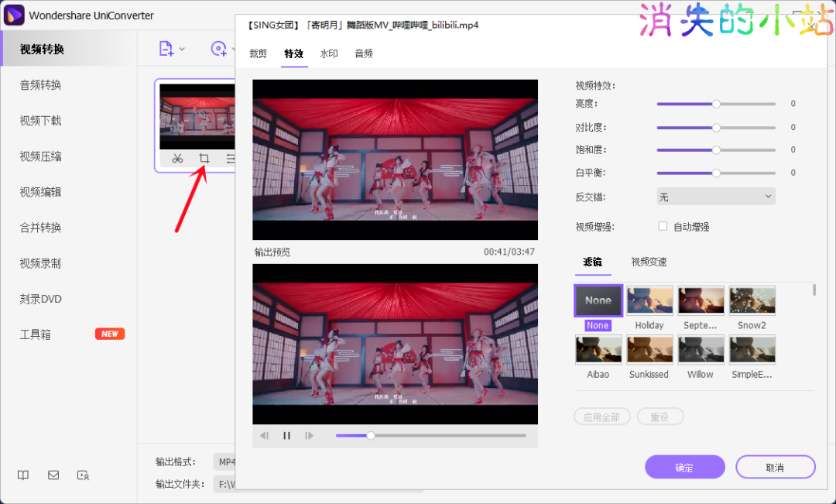836x504 pixels.
Task: Confirm with the 确定 button
Action: pos(684,467)
